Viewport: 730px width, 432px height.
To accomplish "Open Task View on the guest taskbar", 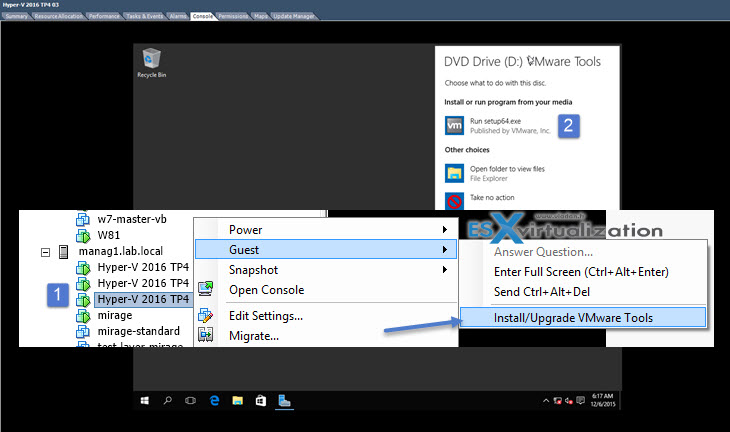I will [190, 400].
